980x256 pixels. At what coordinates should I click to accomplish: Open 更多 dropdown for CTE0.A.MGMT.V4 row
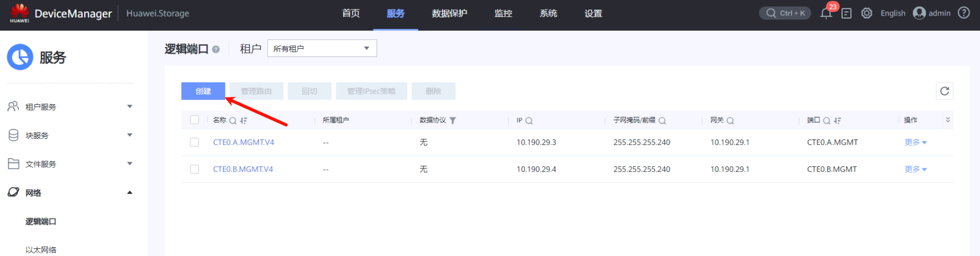tap(915, 143)
